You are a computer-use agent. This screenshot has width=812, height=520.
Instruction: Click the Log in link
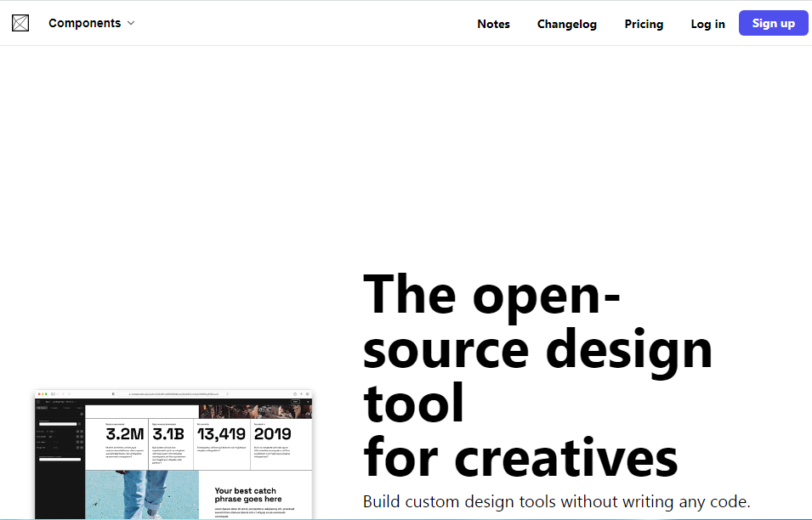pyautogui.click(x=707, y=24)
